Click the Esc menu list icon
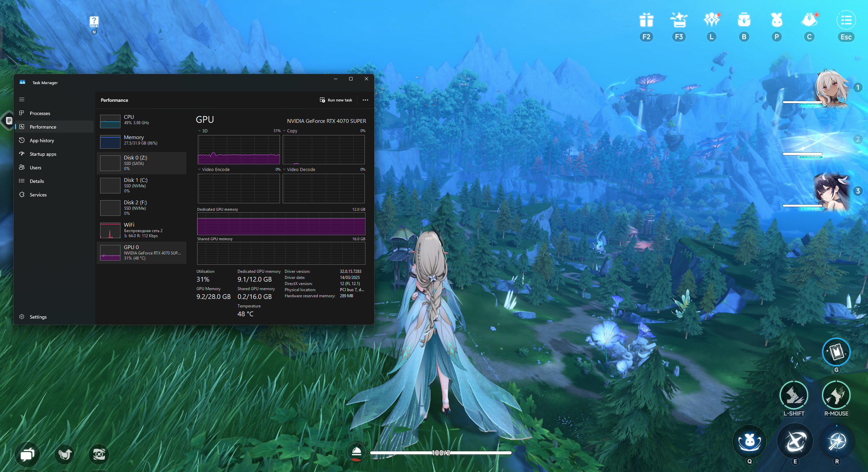 846,20
